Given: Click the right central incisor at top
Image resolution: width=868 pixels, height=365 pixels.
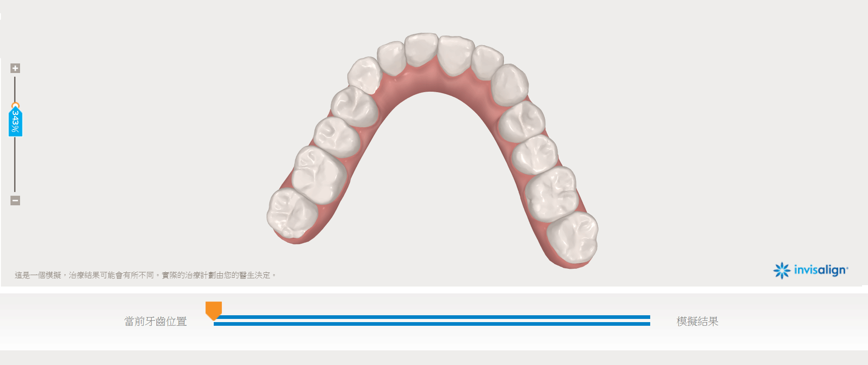Looking at the screenshot, I should coord(456,55).
